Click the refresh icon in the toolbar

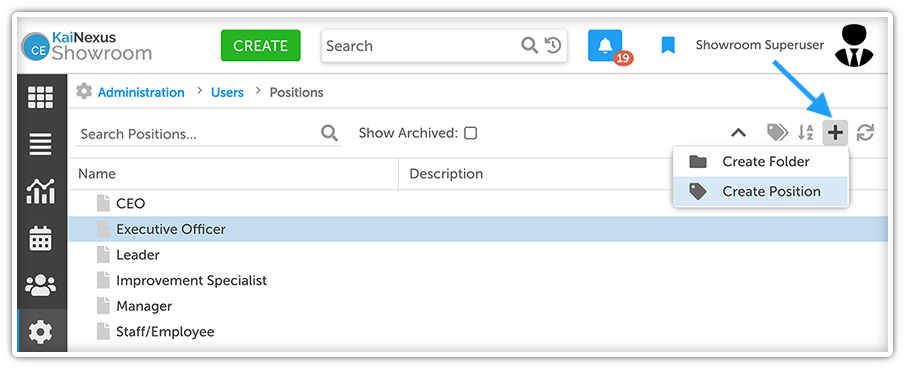click(x=865, y=133)
